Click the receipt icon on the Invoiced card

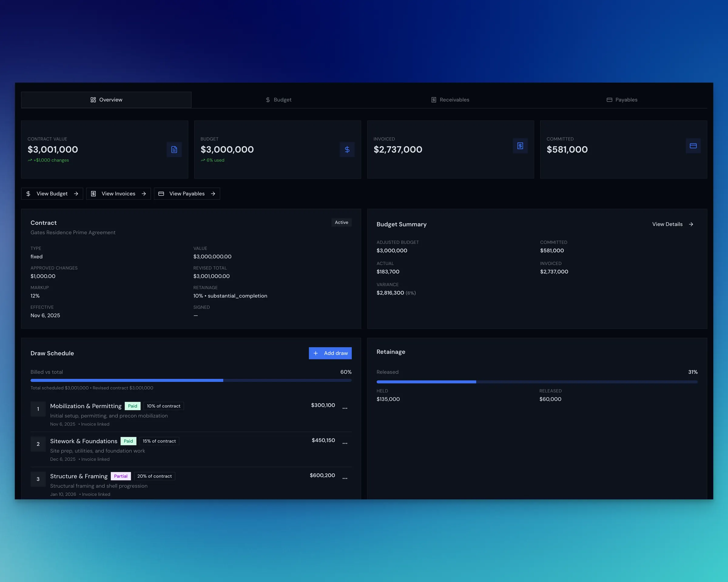tap(520, 146)
